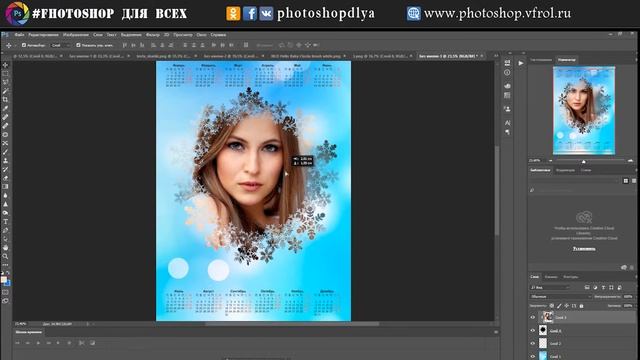The height and width of the screenshot is (360, 640).
Task: Open the Изображение menu
Action: click(x=76, y=35)
